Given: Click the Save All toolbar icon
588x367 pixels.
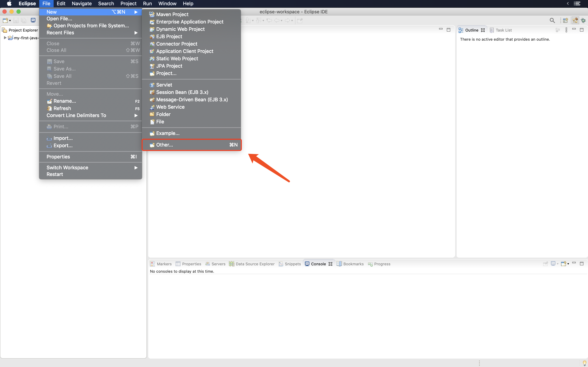Looking at the screenshot, I should coord(23,21).
